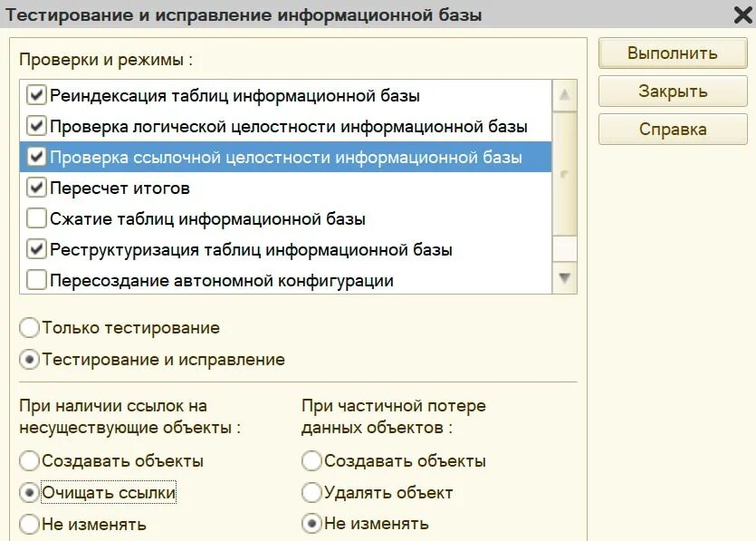The width and height of the screenshot is (756, 541).
Task: Select the Реиндексация таблиц row text
Action: [234, 95]
